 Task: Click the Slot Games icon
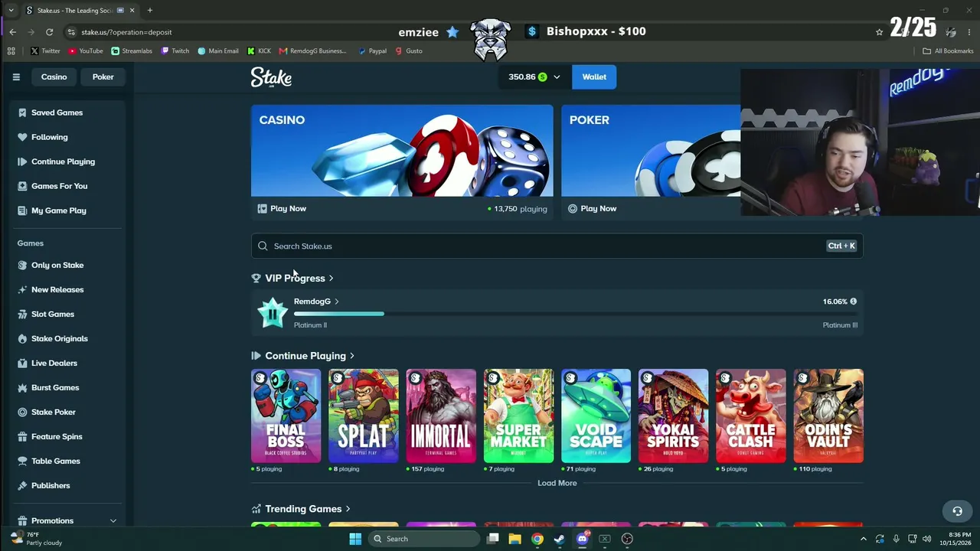click(x=22, y=314)
